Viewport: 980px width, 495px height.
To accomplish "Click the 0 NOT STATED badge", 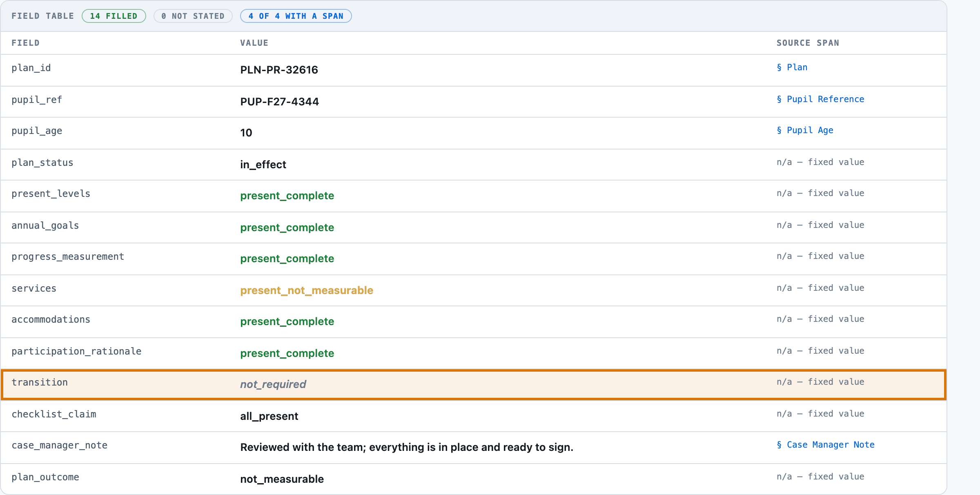I will (x=193, y=16).
